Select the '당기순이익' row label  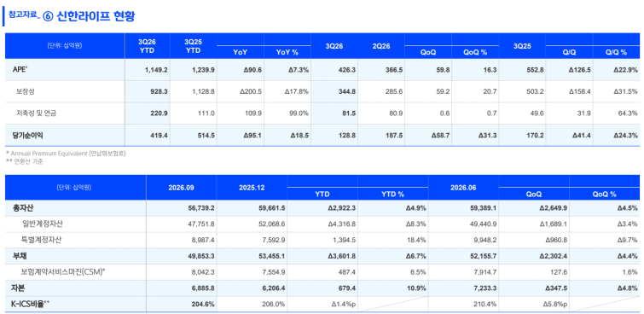[27, 135]
